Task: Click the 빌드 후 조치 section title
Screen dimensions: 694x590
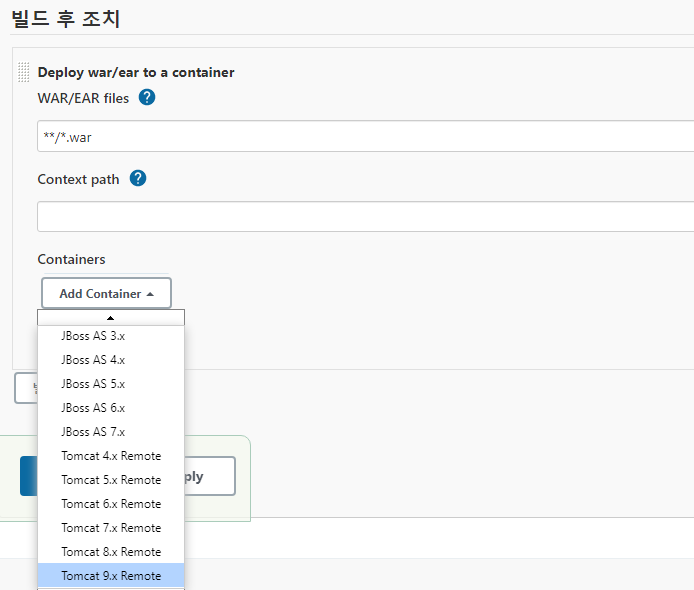Action: pyautogui.click(x=66, y=19)
